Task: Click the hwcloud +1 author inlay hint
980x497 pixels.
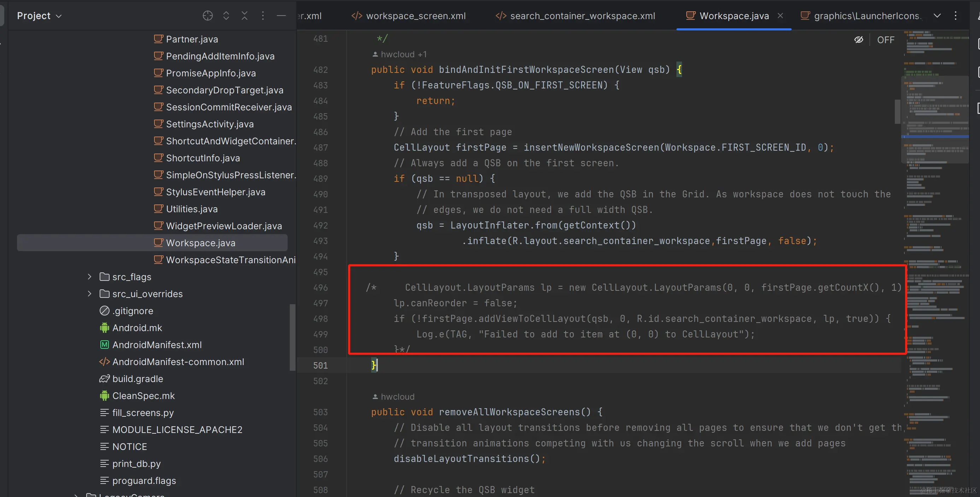Action: [x=399, y=54]
